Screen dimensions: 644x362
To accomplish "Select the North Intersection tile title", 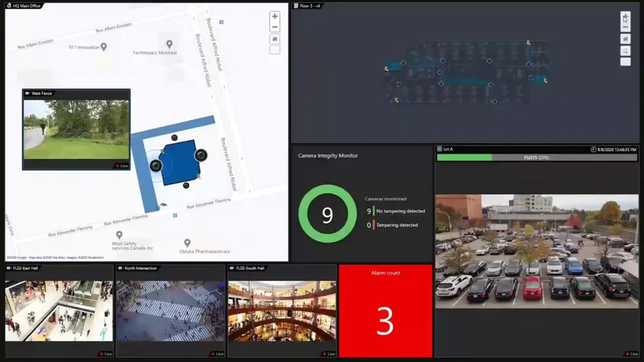I will pyautogui.click(x=140, y=269).
